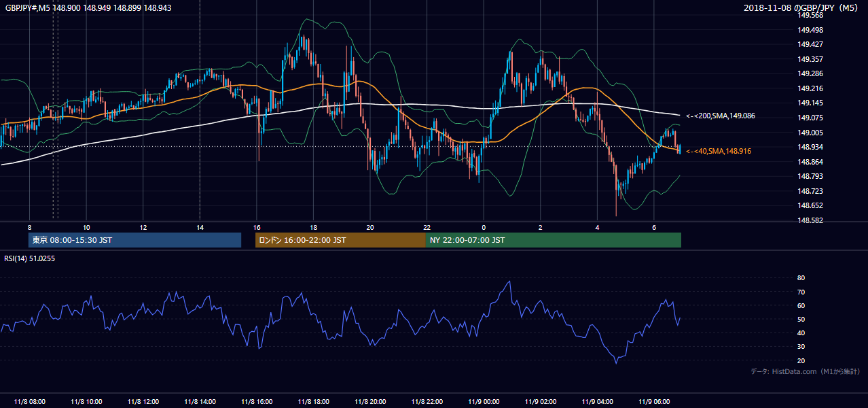This screenshot has height=408, width=868.
Task: Click price axis value 149.005
Action: pyautogui.click(x=811, y=133)
